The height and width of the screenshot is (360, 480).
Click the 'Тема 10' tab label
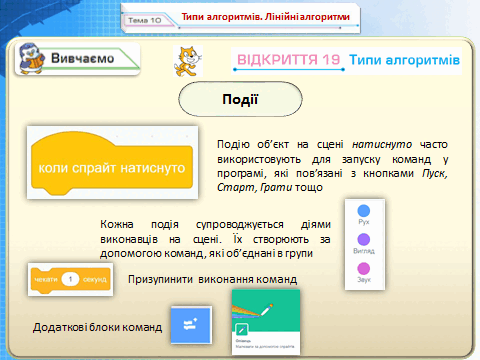145,20
